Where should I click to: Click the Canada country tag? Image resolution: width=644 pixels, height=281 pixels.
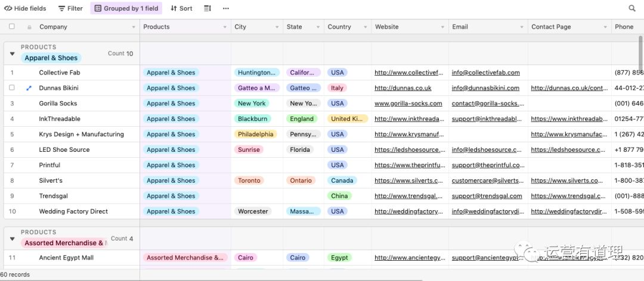coord(342,180)
